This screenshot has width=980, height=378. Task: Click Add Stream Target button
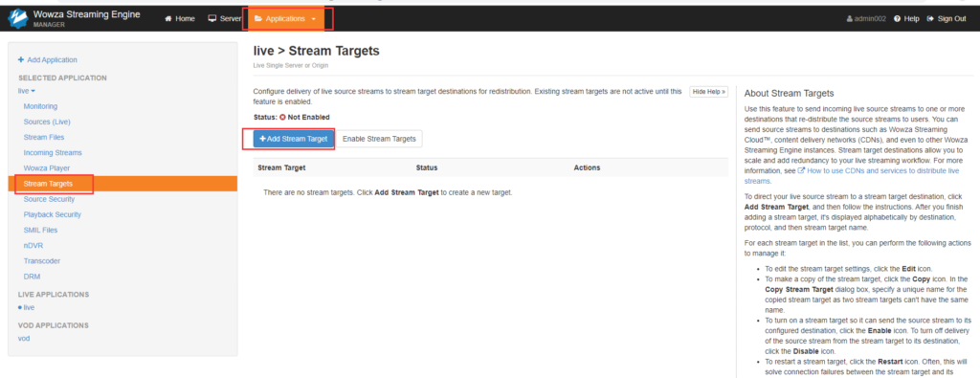(293, 139)
